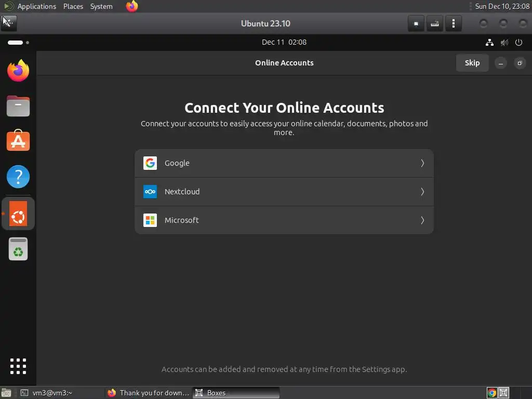Click Connect Your Online Accounts heading
This screenshot has width=532, height=399.
284,108
